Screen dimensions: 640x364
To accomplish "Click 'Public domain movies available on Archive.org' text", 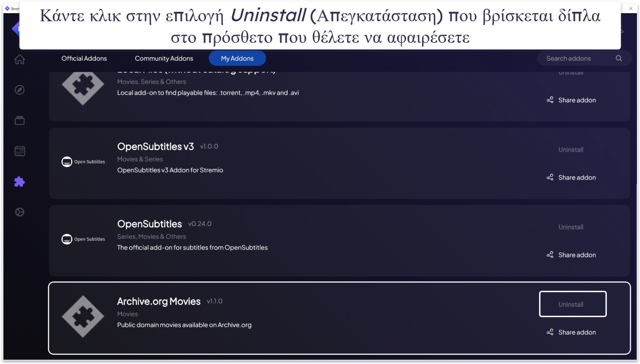I will tap(184, 325).
